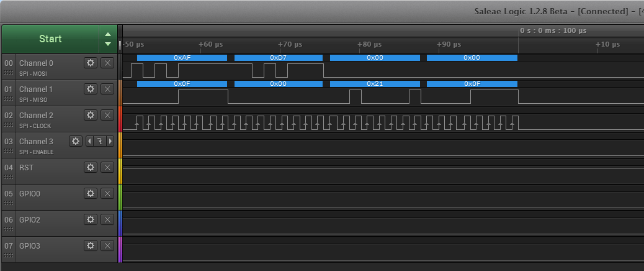Grab the RST channel reorder handle dots
Screen dimensions: 644x271
pyautogui.click(x=8, y=177)
